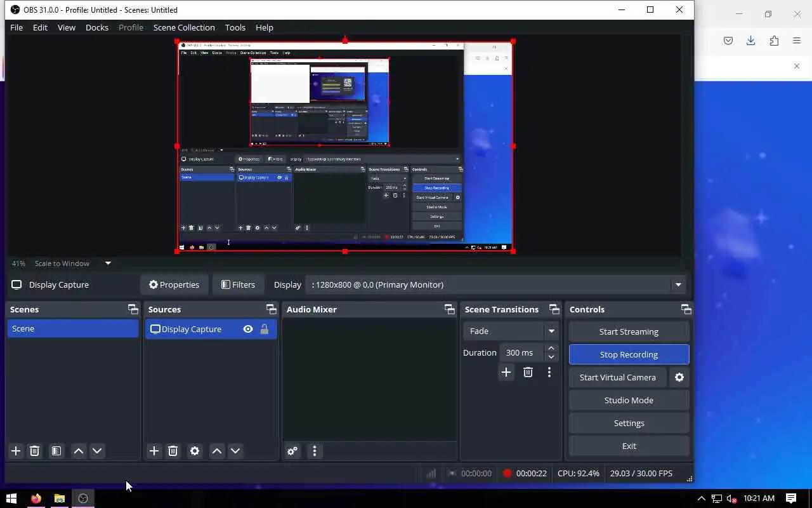Open Firefox extensions puzzle icon
Viewport: 812px width, 508px height.
coord(774,41)
